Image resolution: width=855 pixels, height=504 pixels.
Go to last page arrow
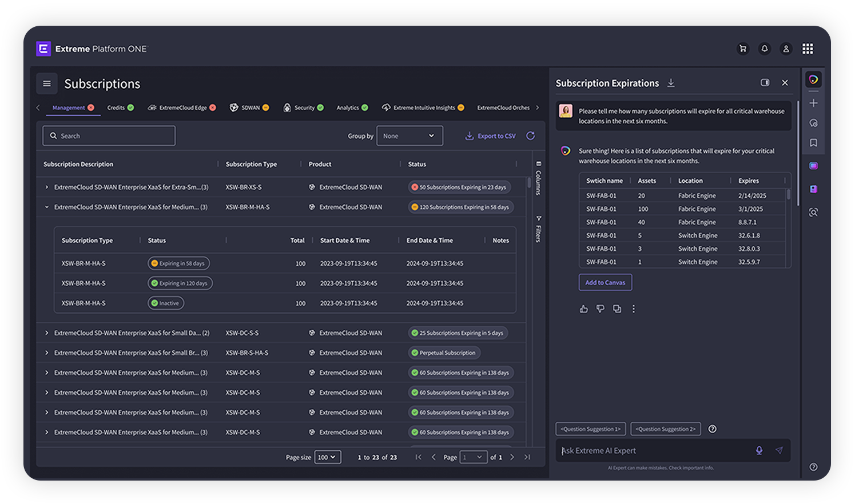[527, 457]
